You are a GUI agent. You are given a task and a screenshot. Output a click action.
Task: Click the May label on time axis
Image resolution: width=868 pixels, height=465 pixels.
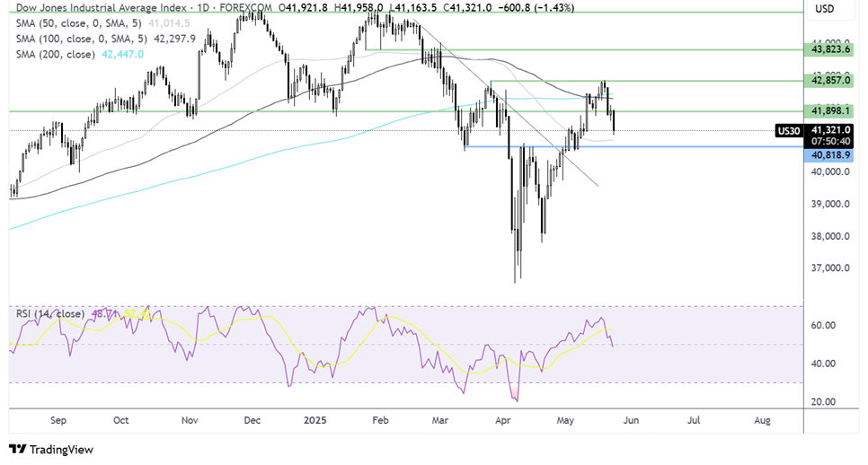tap(565, 420)
